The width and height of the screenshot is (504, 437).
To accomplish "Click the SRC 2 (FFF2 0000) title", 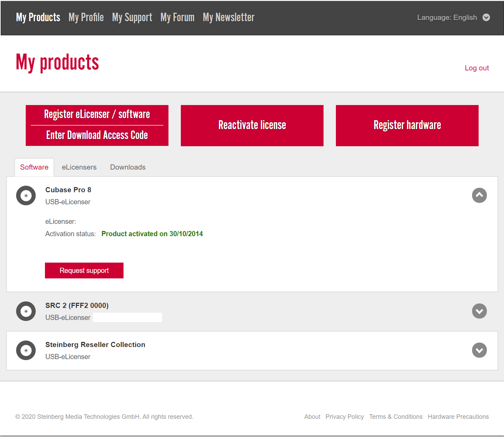I will click(x=77, y=306).
